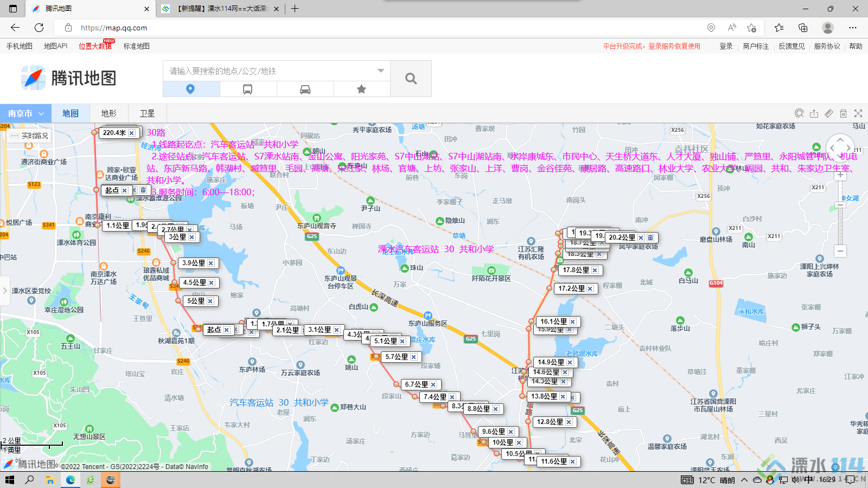Screen dimensions: 868x488
Task: Switch to the 地形 terrain tab
Action: point(108,113)
